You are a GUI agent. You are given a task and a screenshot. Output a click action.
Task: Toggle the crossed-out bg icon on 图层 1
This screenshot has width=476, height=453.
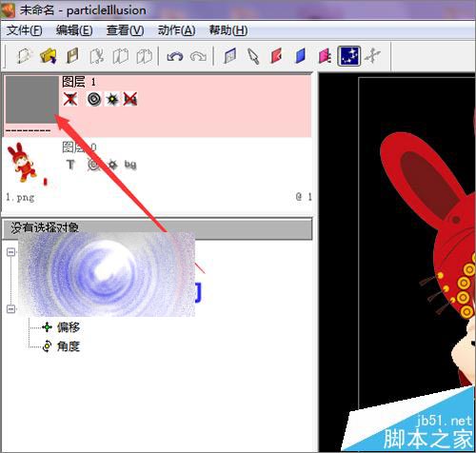tap(130, 99)
